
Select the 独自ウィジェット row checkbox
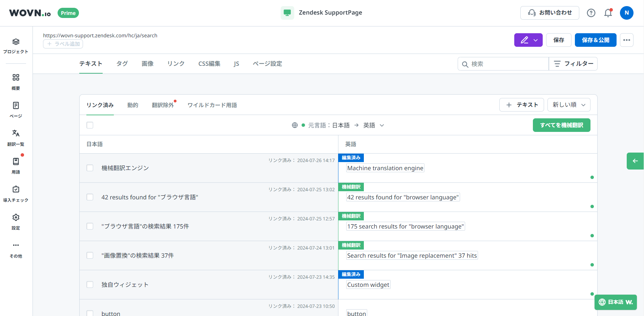click(x=90, y=284)
